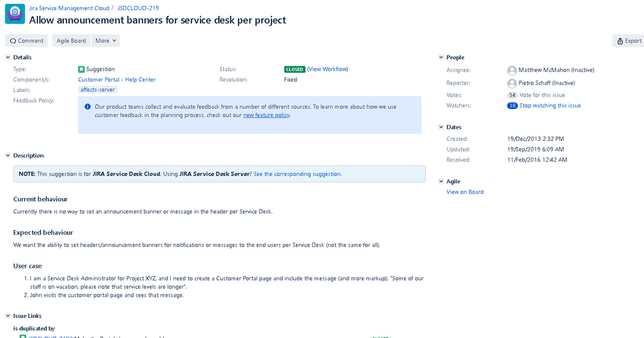Collapse the Agile section
This screenshot has height=338, width=644.
[441, 181]
